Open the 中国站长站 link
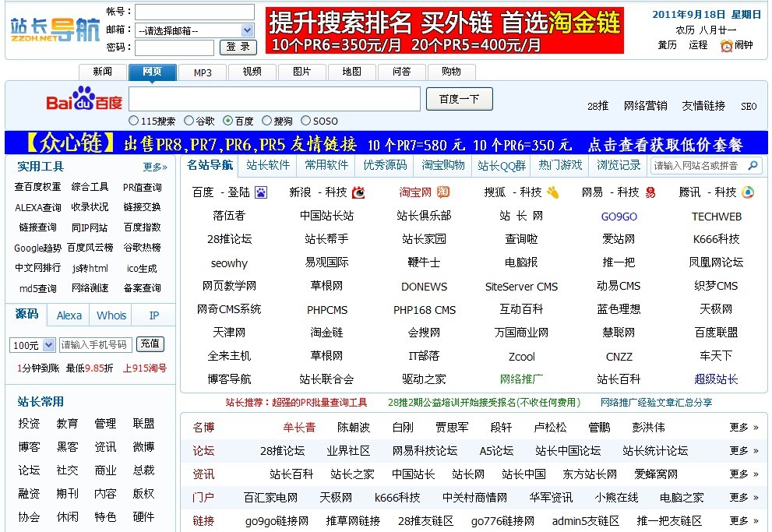The height and width of the screenshot is (532, 772). pos(326,216)
